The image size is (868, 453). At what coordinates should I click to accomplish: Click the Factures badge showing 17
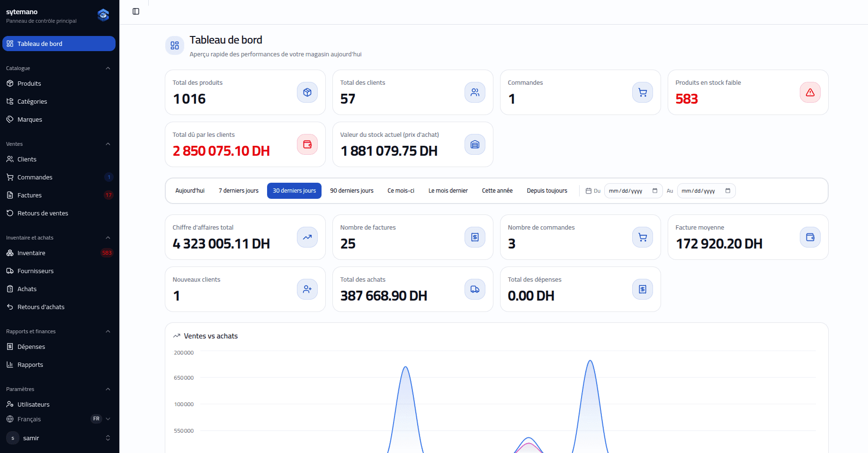tap(109, 195)
